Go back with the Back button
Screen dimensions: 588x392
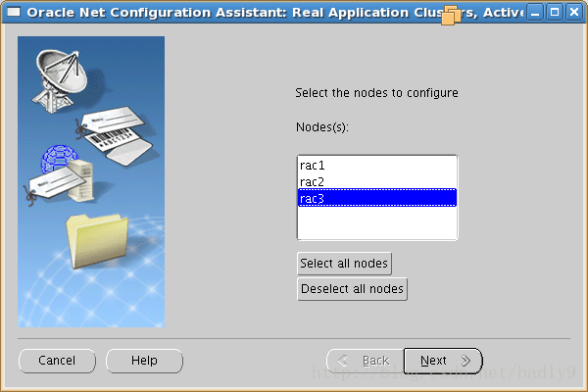(x=366, y=361)
